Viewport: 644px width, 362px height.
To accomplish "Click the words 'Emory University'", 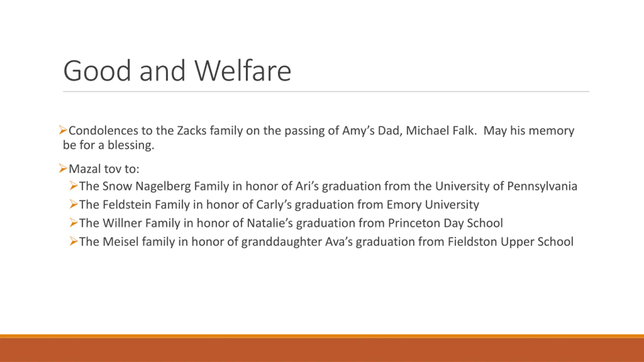I will 433,205.
